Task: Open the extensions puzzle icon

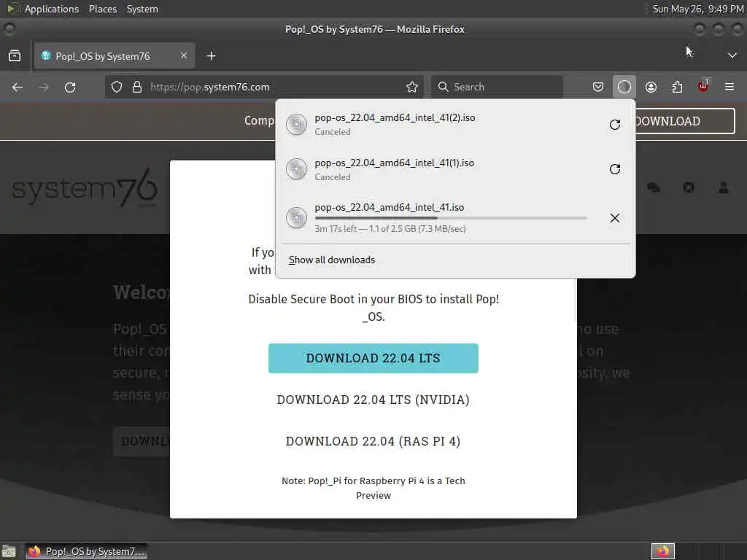Action: click(677, 87)
